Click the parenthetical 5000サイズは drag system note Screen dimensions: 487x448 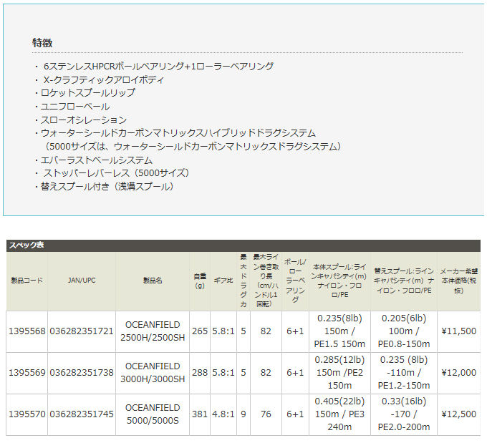[193, 146]
